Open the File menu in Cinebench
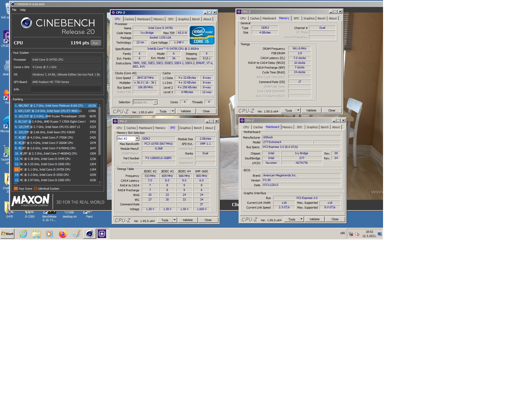Screen dimensions: 532x399 pos(14,10)
